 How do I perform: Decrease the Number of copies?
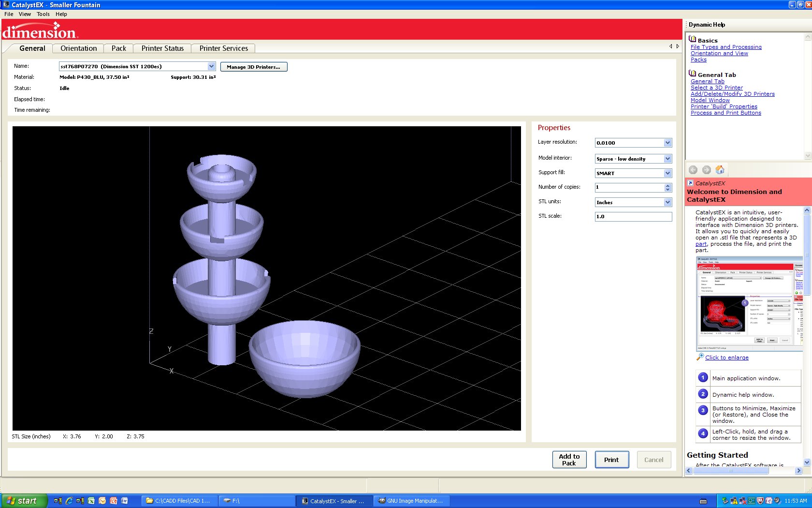(x=667, y=190)
